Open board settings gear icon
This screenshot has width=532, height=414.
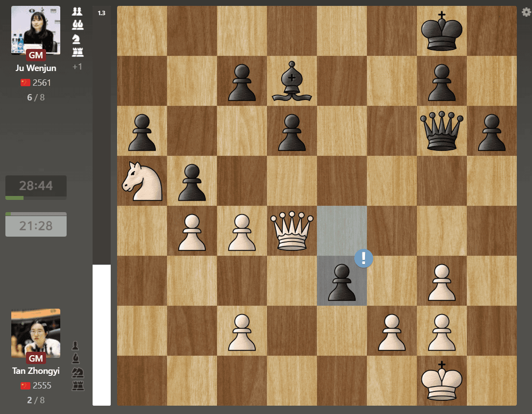coord(526,13)
